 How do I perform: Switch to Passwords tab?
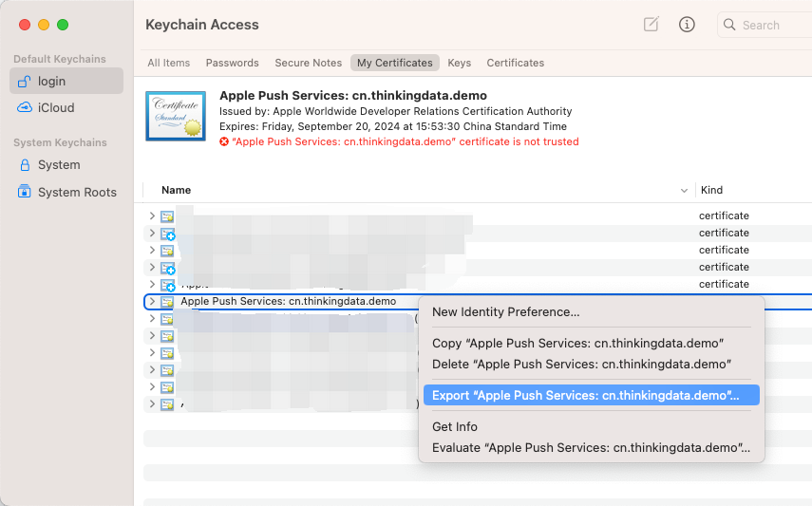click(x=232, y=63)
